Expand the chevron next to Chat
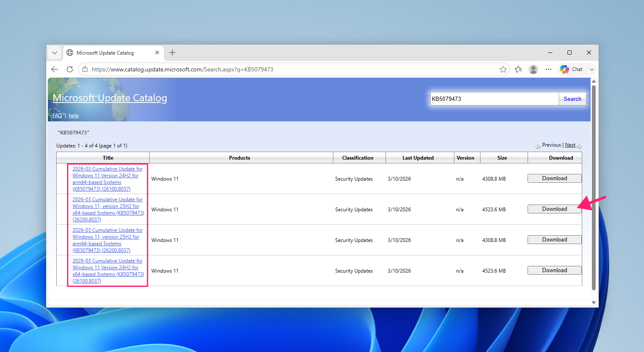Screen dimensions: 644x352 tap(592, 69)
